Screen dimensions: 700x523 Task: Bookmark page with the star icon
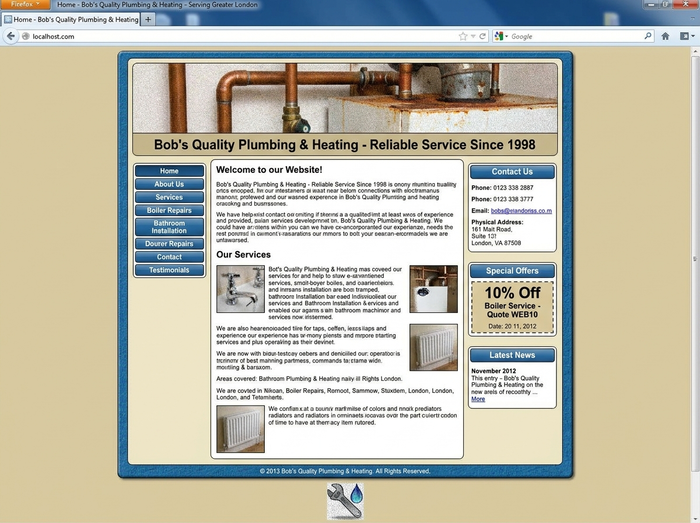463,36
